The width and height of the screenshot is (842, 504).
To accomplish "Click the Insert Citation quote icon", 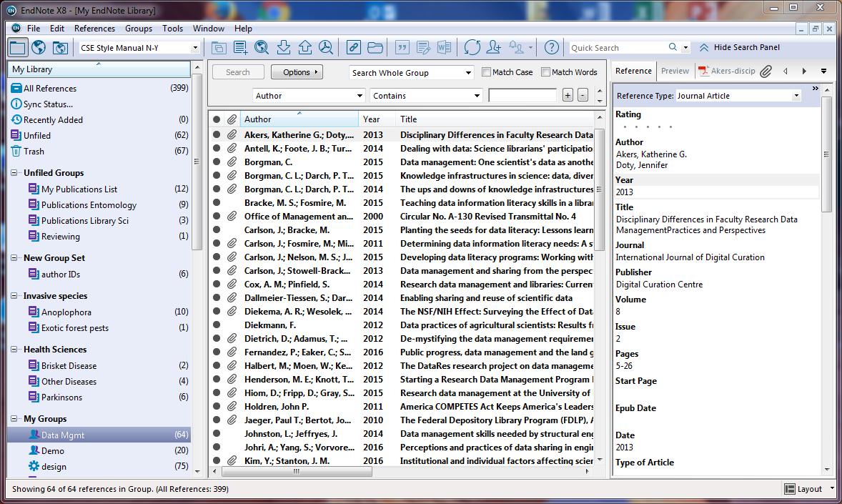I will pos(402,47).
